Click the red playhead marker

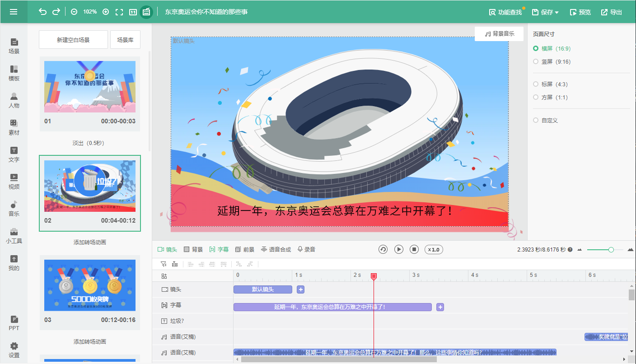[374, 276]
